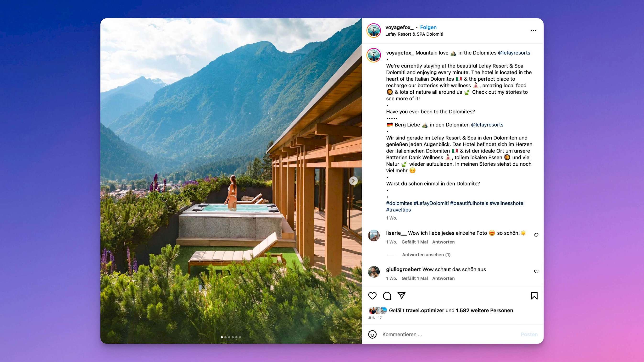The height and width of the screenshot is (362, 644).
Task: Like the post with the heart icon
Action: pos(372,296)
